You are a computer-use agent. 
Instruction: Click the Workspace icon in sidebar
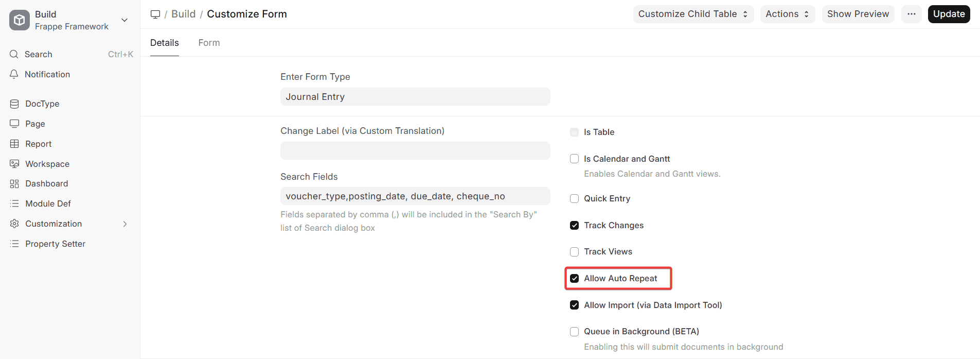click(x=14, y=164)
